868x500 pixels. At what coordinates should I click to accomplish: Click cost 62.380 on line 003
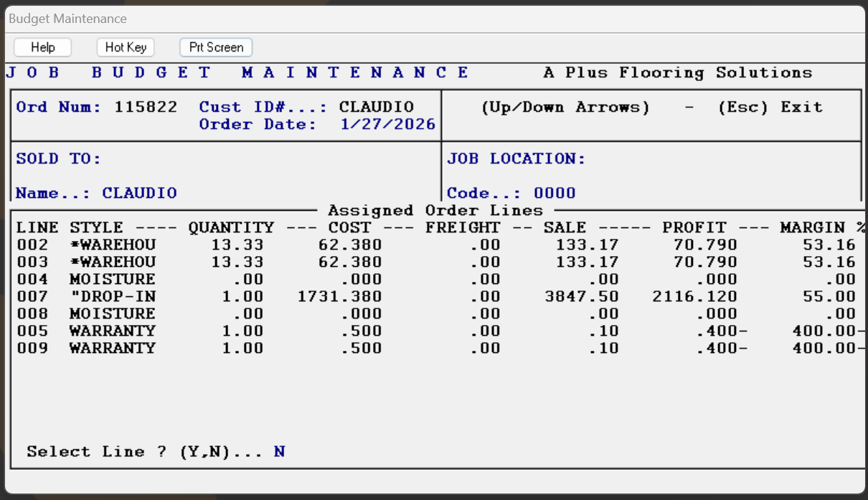pyautogui.click(x=350, y=262)
